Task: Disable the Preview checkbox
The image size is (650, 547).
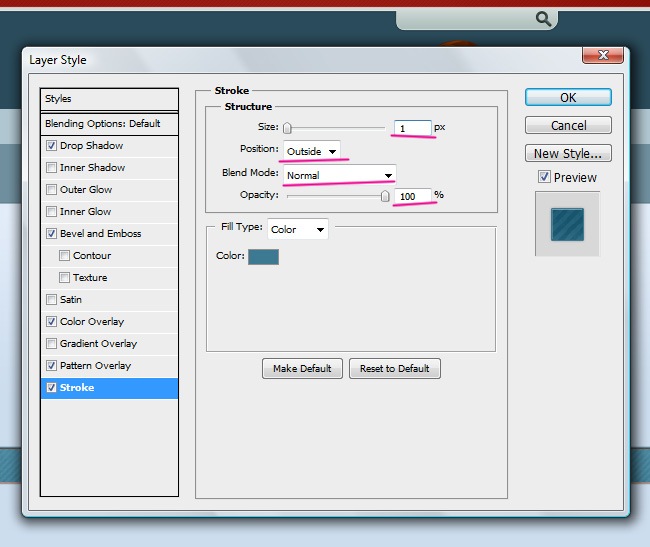Action: [x=544, y=177]
